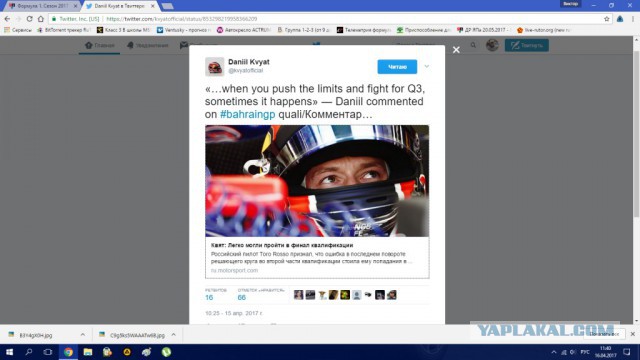Image resolution: width=640 pixels, height=360 pixels.
Task: Click the РУС keyboard language indicator
Action: [x=585, y=352]
